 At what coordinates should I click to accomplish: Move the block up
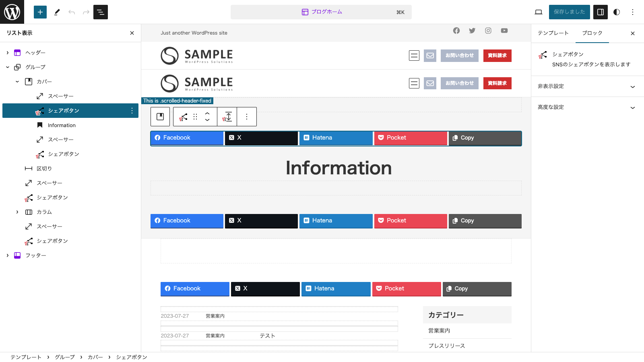(207, 113)
